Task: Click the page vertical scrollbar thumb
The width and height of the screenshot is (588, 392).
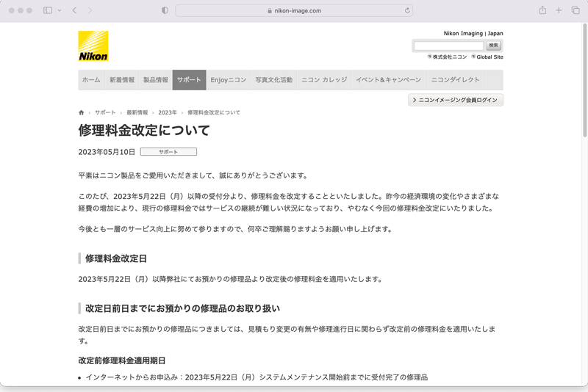Action: pos(584,80)
